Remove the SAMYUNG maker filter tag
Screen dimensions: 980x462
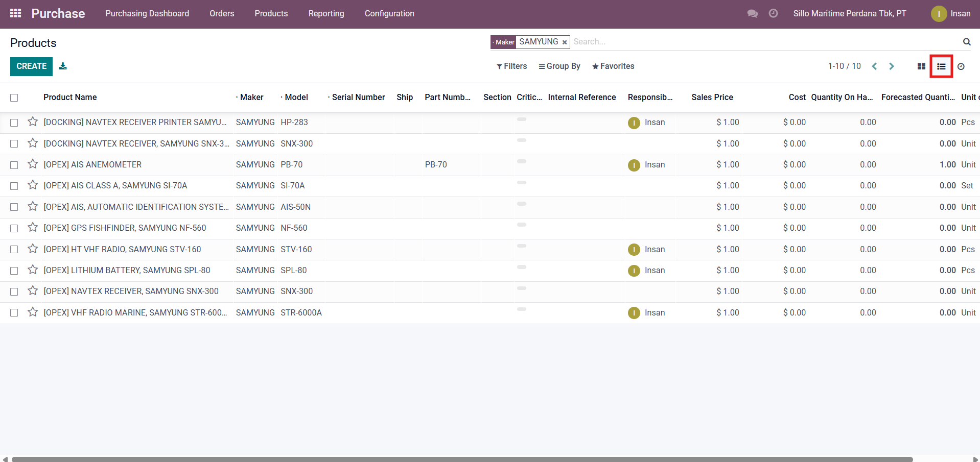point(565,42)
